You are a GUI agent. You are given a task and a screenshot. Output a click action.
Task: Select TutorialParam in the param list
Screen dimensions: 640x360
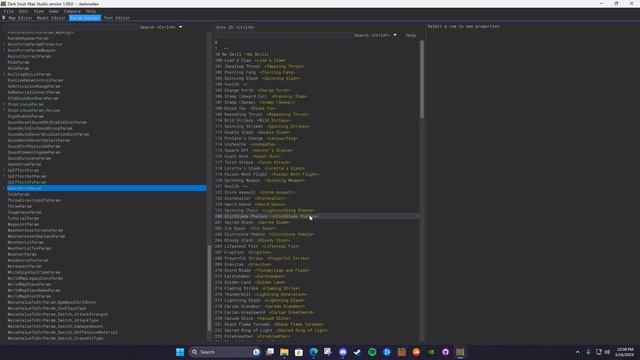click(x=23, y=218)
